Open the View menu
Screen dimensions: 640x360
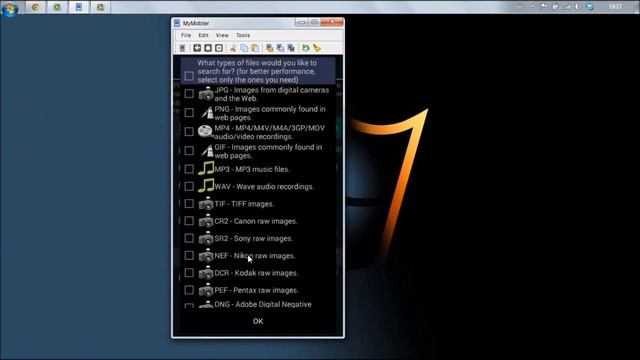click(x=222, y=36)
